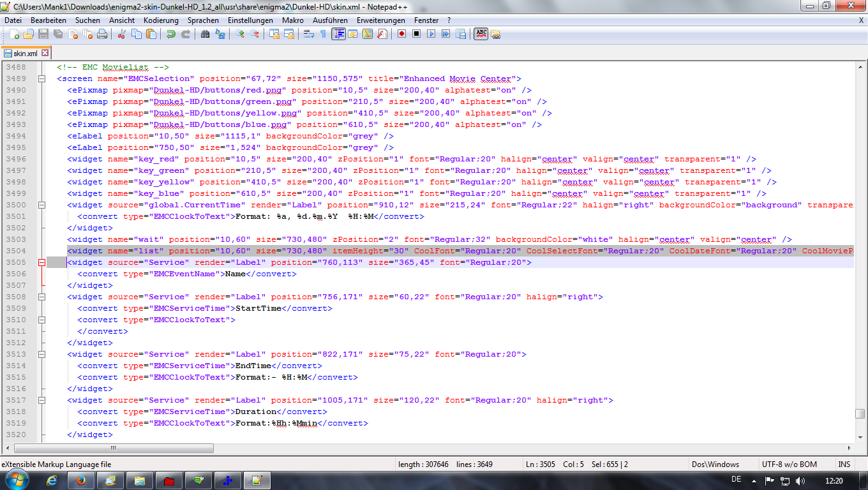This screenshot has width=868, height=490.
Task: Stop macro recording with the square icon
Action: 416,34
